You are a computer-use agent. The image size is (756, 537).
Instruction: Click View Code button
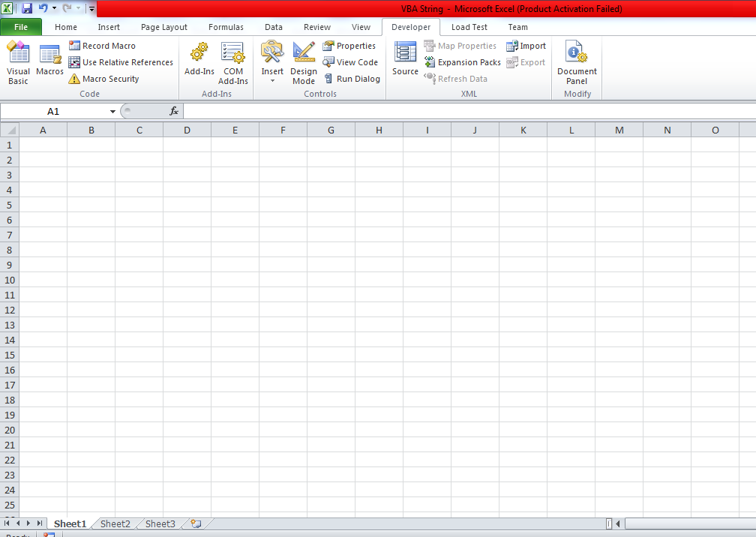tap(350, 62)
